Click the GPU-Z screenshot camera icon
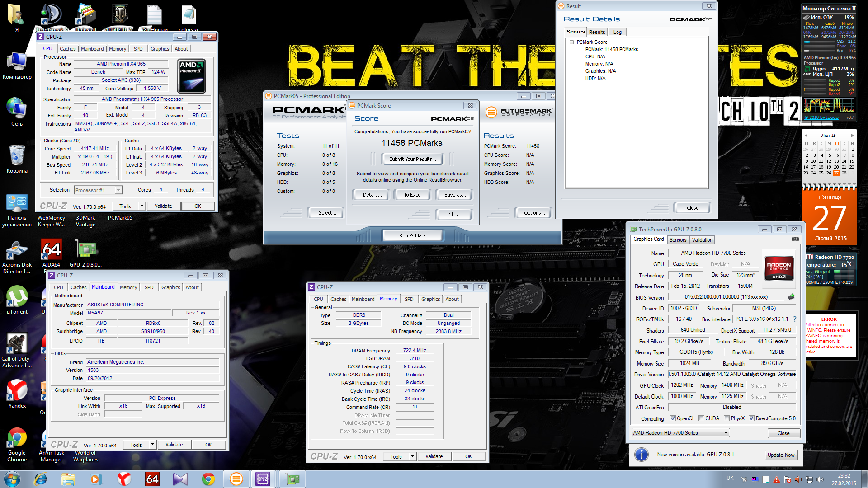 pos(795,239)
